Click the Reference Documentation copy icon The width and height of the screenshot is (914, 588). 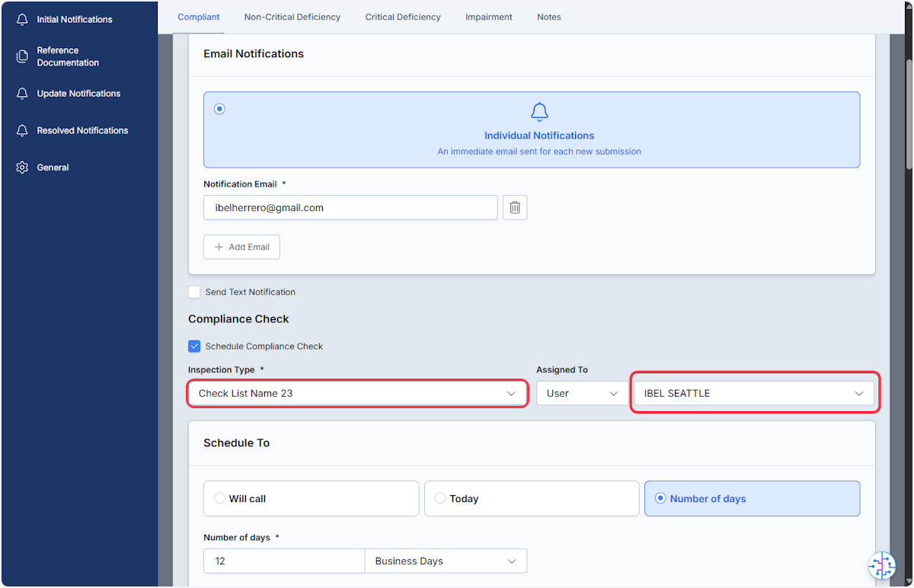tap(22, 56)
